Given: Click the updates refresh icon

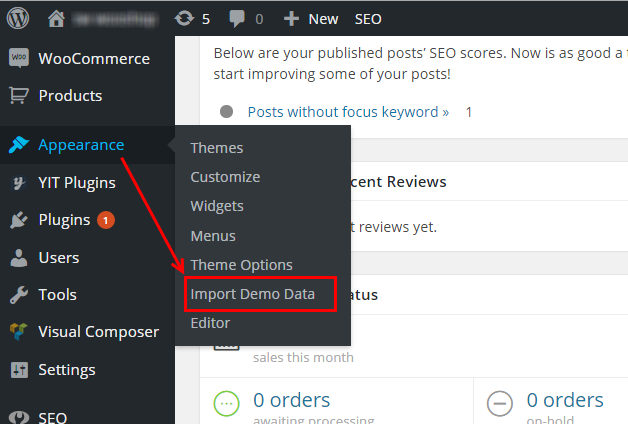Looking at the screenshot, I should click(184, 18).
